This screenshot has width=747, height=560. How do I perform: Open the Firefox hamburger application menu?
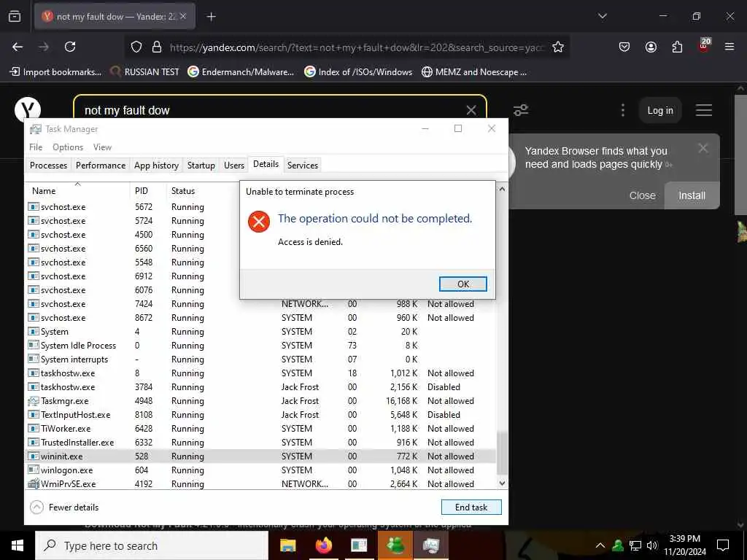pos(729,47)
